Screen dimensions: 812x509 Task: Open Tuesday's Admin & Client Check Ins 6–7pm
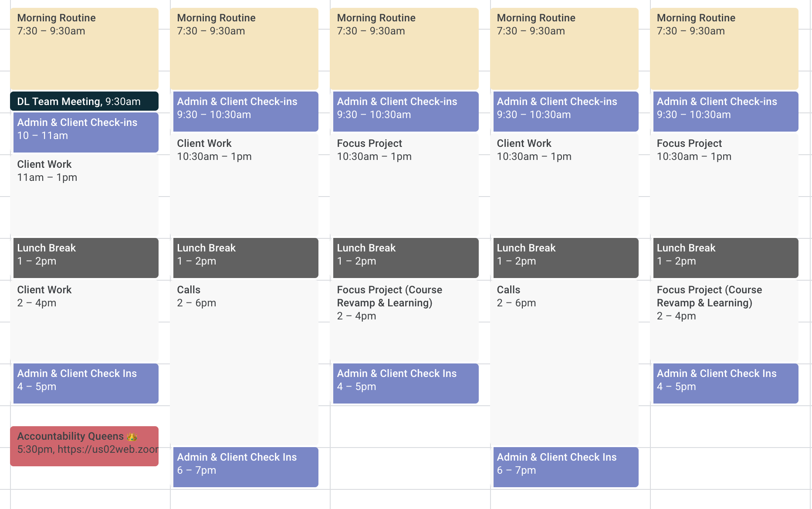pyautogui.click(x=245, y=466)
